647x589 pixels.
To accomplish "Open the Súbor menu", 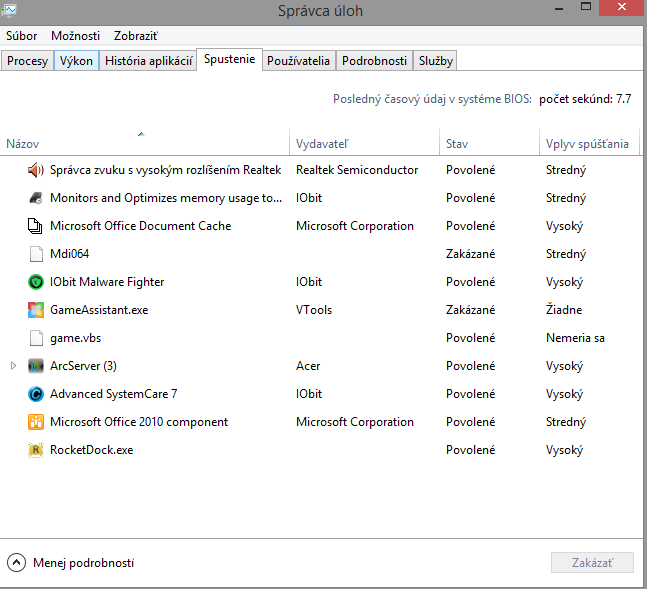I will (21, 36).
